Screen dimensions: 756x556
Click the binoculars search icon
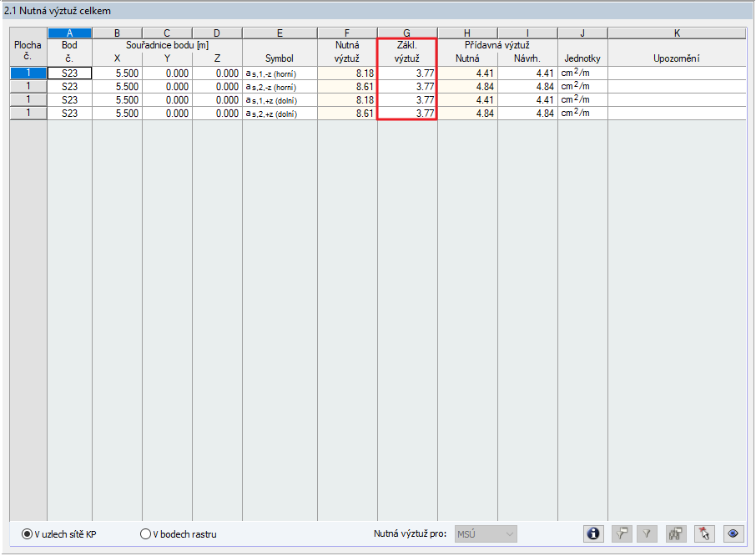676,533
